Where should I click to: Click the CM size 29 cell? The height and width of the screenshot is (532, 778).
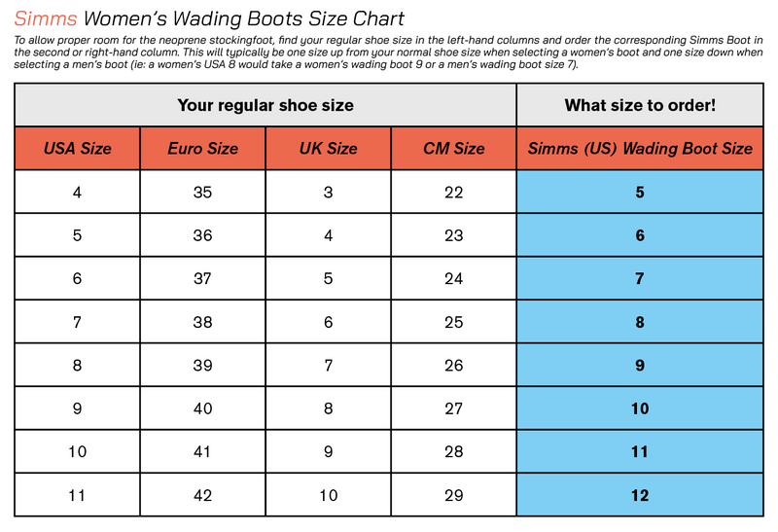tap(453, 495)
